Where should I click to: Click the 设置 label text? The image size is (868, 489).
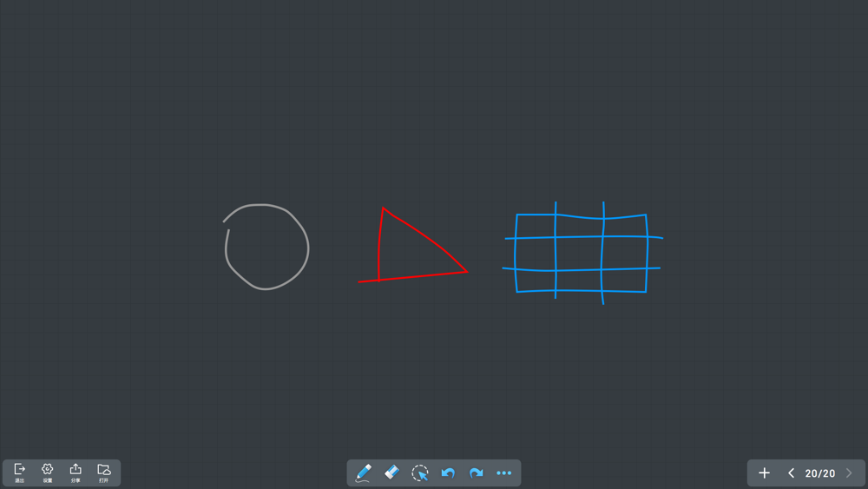coord(48,481)
